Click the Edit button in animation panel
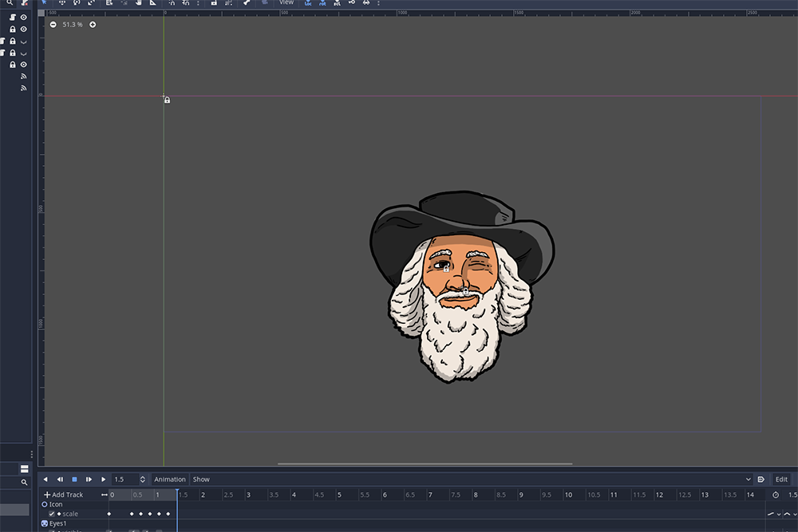Viewport: 798px width, 532px height. tap(781, 479)
